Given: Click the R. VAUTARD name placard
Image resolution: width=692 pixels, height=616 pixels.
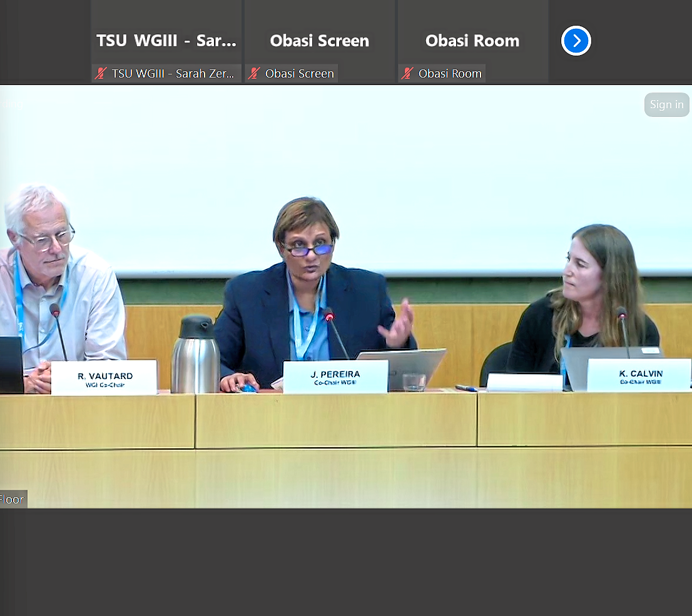Looking at the screenshot, I should [x=103, y=378].
